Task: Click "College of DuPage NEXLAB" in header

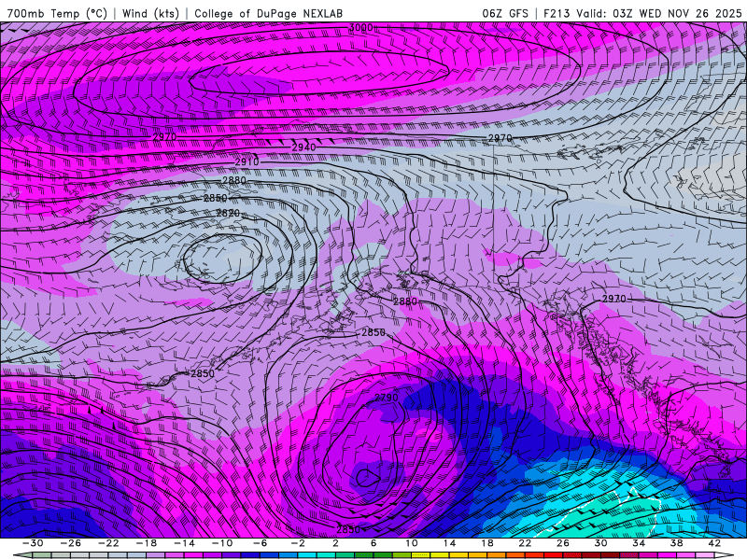Action: tap(268, 13)
